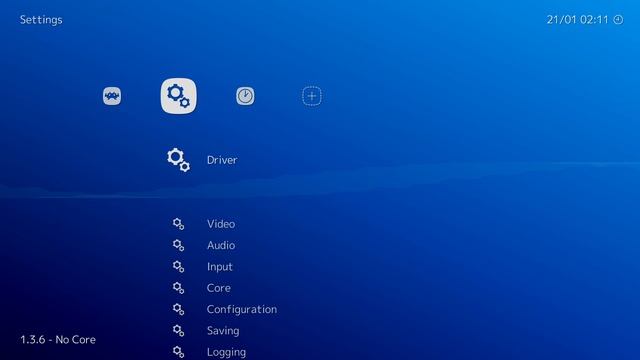
Task: Open the History clock tab icon
Action: pos(245,96)
